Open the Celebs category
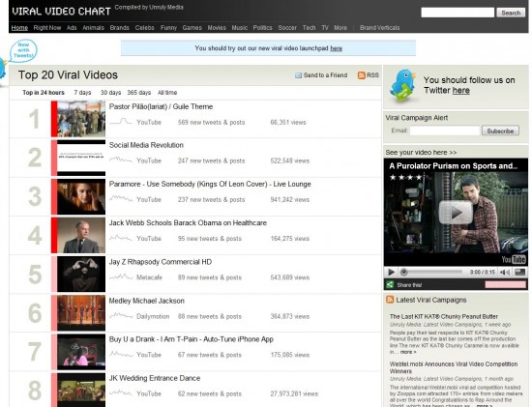Screen dimensions: 532x407 pos(144,28)
